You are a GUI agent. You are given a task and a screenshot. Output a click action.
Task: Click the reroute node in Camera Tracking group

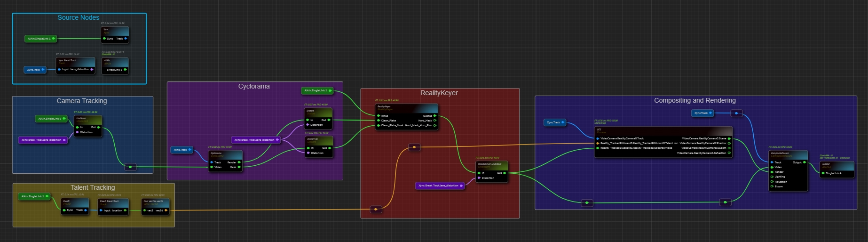(130, 167)
